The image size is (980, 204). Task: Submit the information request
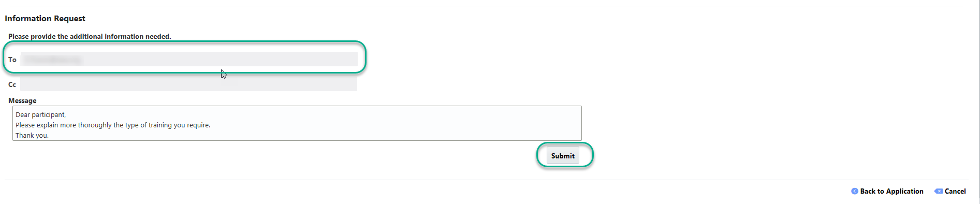click(x=563, y=156)
